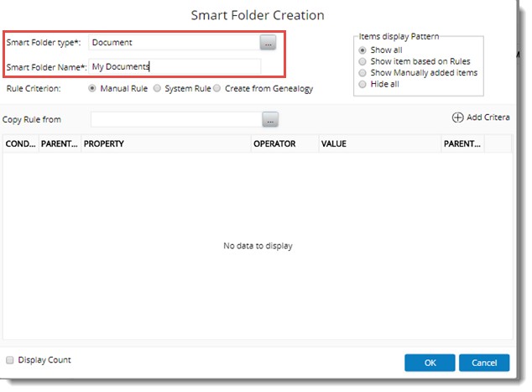The width and height of the screenshot is (532, 392).
Task: Enable the Display Count checkbox
Action: (10, 360)
